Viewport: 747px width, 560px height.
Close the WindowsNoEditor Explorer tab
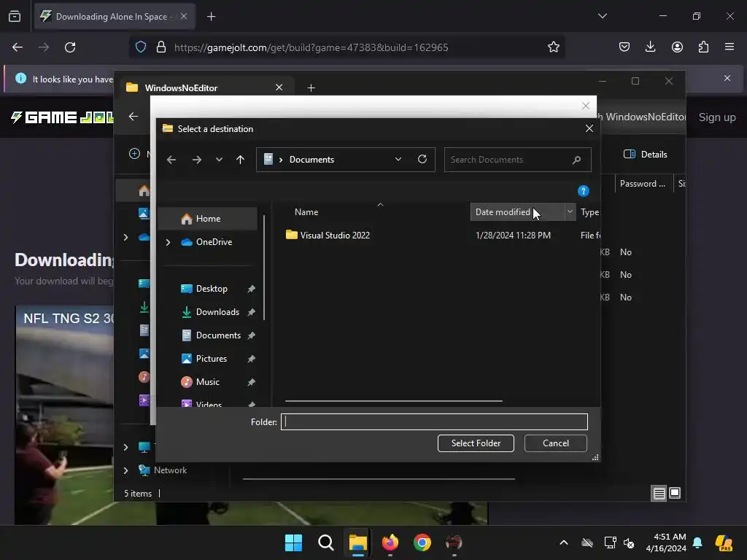tap(279, 87)
